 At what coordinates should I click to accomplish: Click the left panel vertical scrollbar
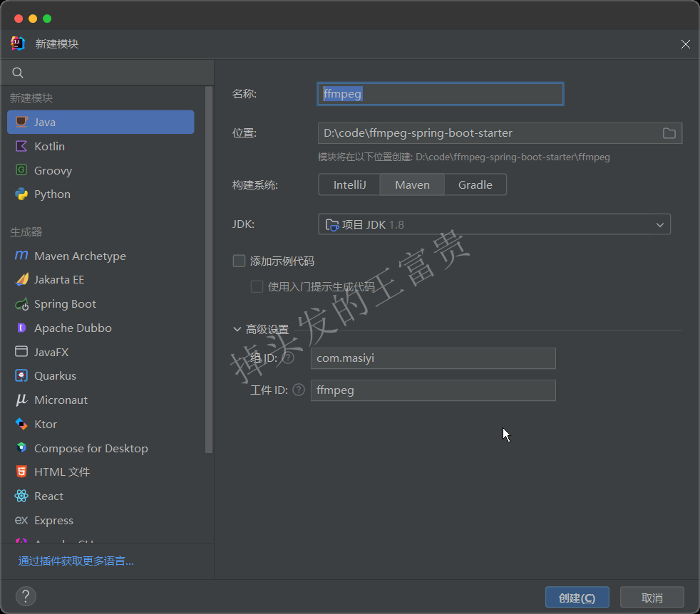(208, 269)
